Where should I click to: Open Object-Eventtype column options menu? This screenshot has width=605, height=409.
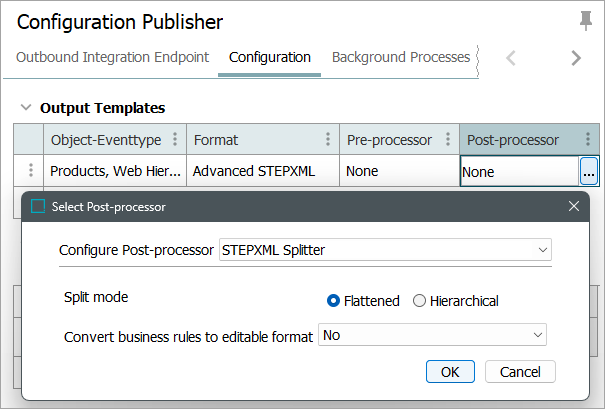176,140
